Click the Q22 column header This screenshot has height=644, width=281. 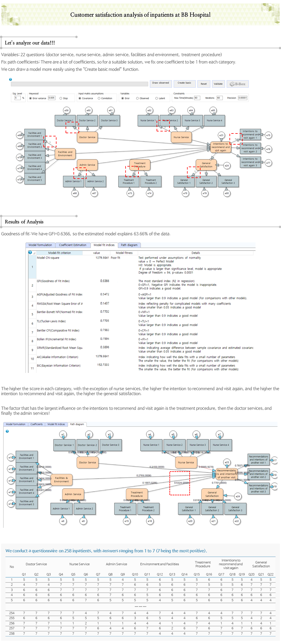point(270,574)
